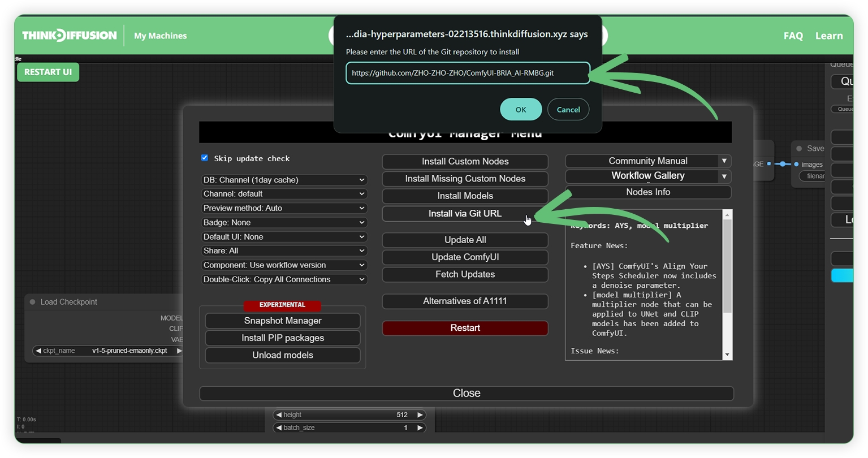Click the Nodes Info button

point(648,192)
